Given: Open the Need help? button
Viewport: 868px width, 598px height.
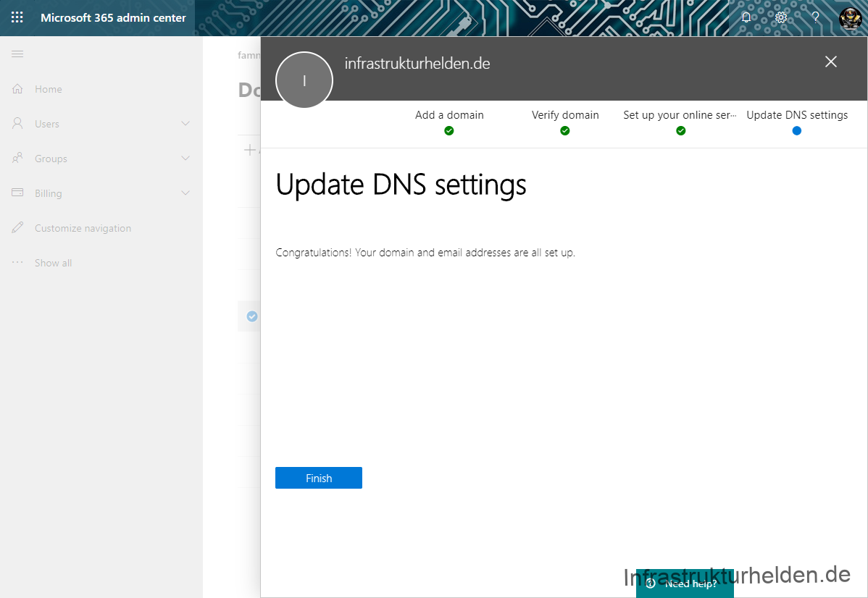Looking at the screenshot, I should (x=685, y=583).
